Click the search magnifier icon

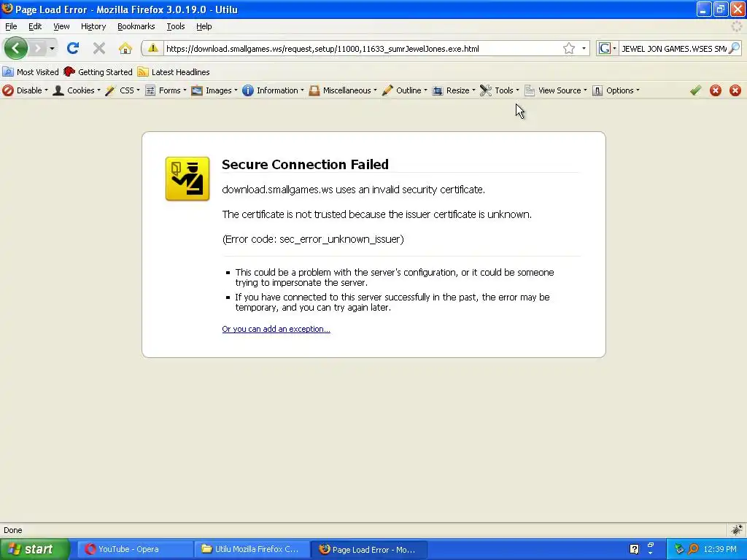(734, 48)
